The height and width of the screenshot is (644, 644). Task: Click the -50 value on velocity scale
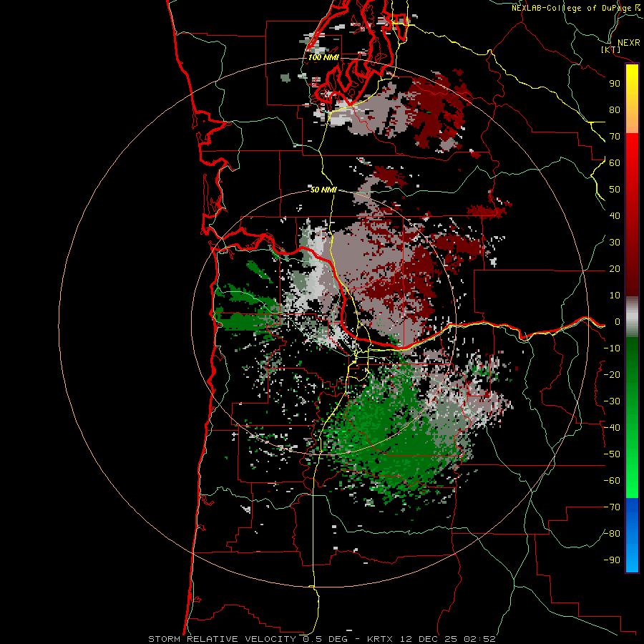click(x=612, y=454)
